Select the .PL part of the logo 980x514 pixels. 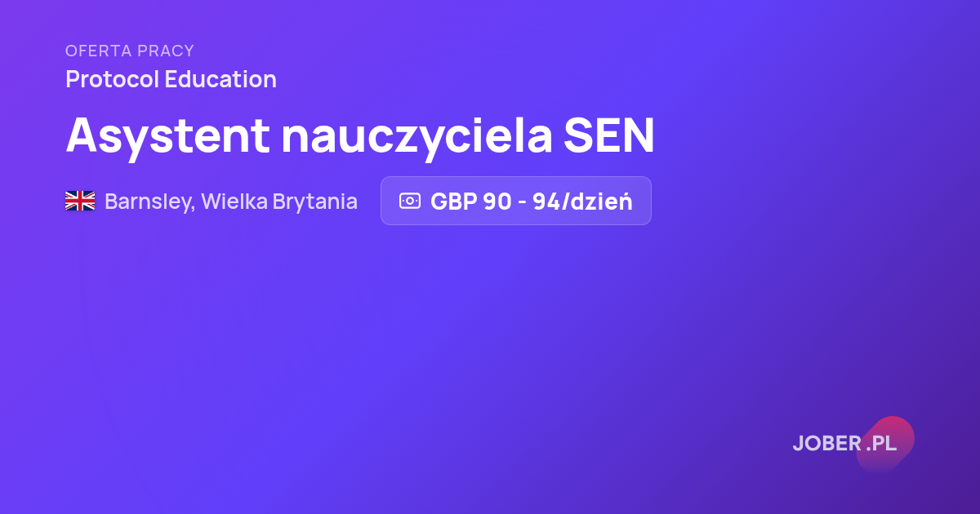[881, 444]
